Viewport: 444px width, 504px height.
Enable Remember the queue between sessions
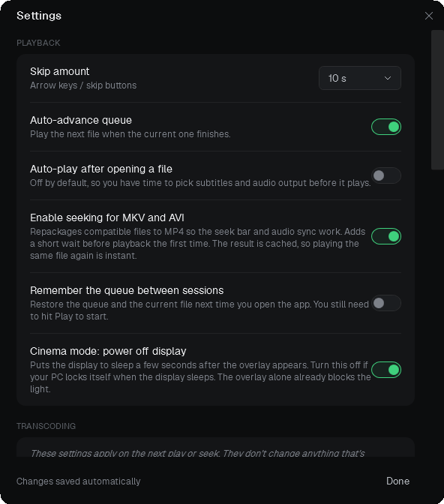(386, 303)
